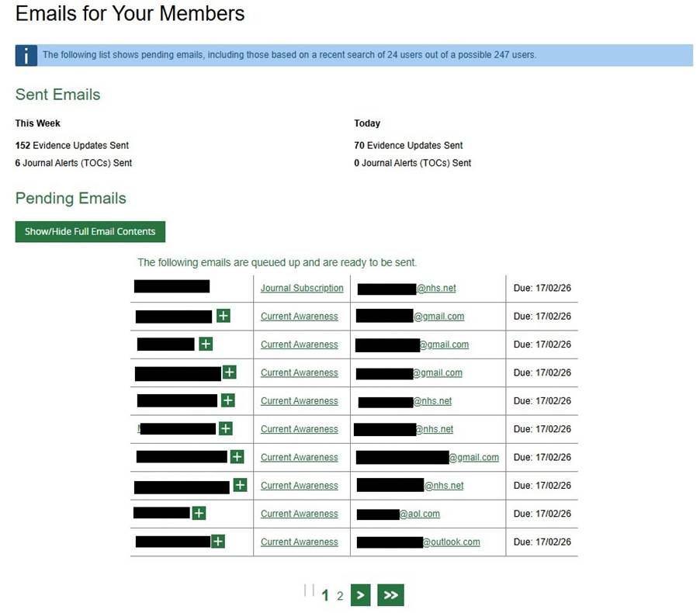Screen dimensions: 700x613
Task: Click the @outlook.com recipient email link
Action: pyautogui.click(x=452, y=542)
